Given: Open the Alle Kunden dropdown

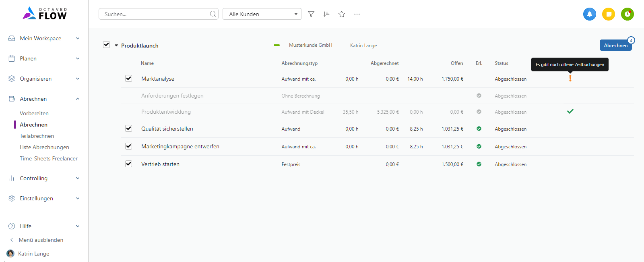Looking at the screenshot, I should (x=262, y=14).
